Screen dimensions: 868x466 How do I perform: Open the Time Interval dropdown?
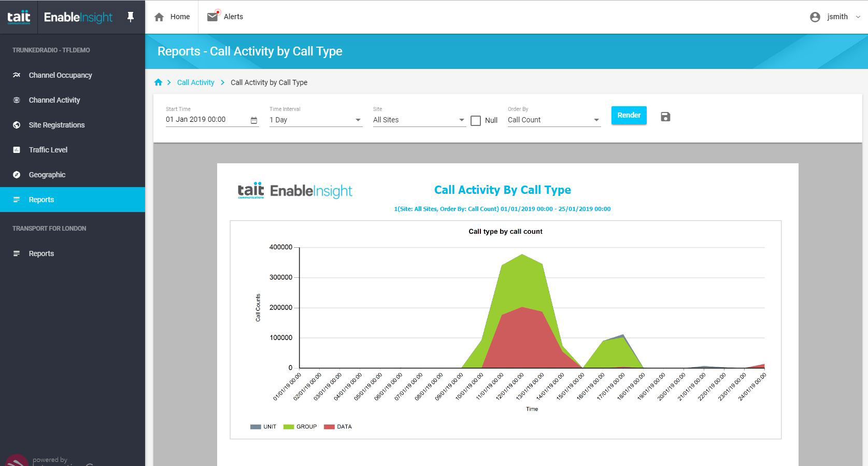click(x=316, y=120)
